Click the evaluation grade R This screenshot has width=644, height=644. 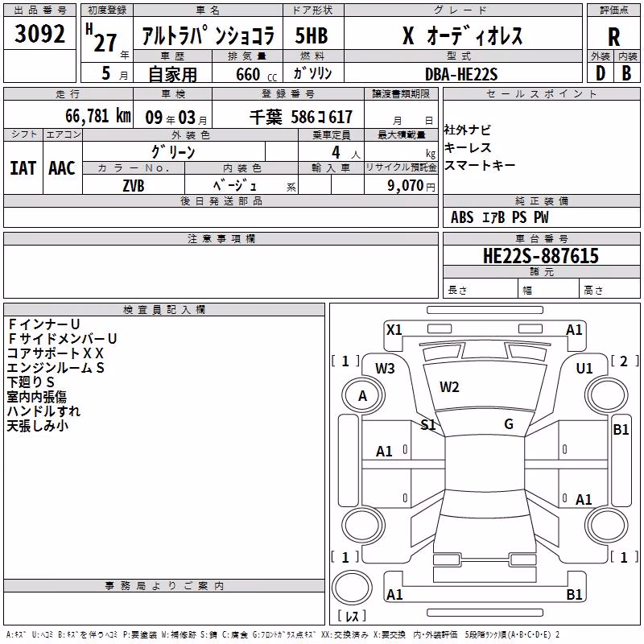tap(613, 36)
